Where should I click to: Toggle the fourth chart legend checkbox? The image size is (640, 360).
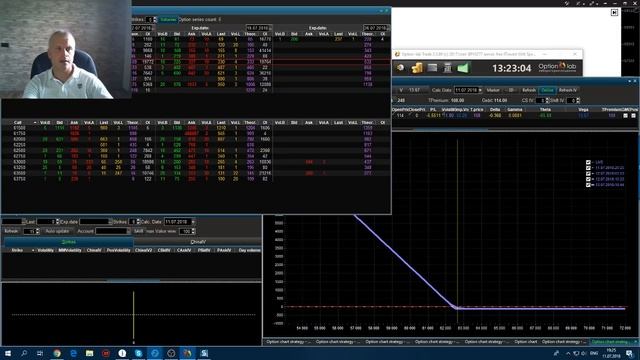[588, 179]
